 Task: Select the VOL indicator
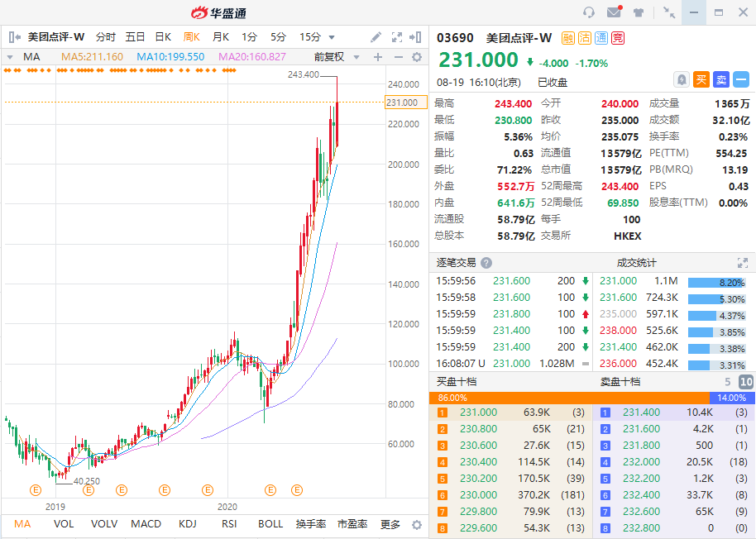point(64,524)
